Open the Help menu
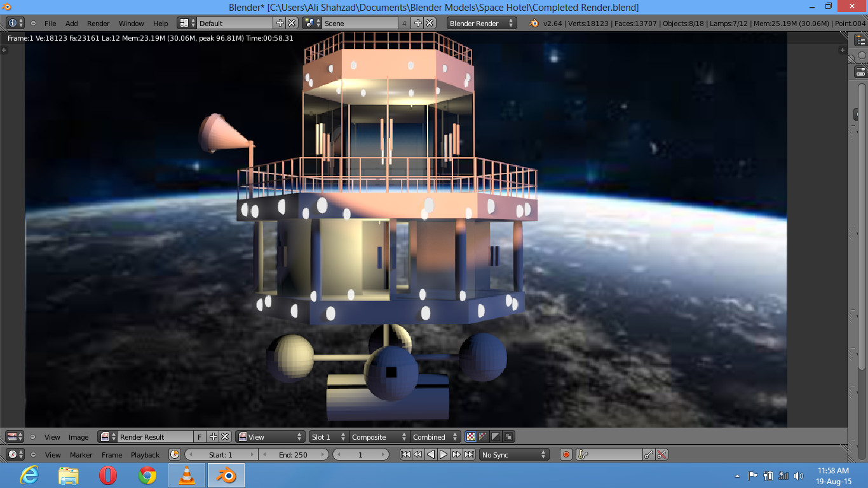 [x=161, y=23]
